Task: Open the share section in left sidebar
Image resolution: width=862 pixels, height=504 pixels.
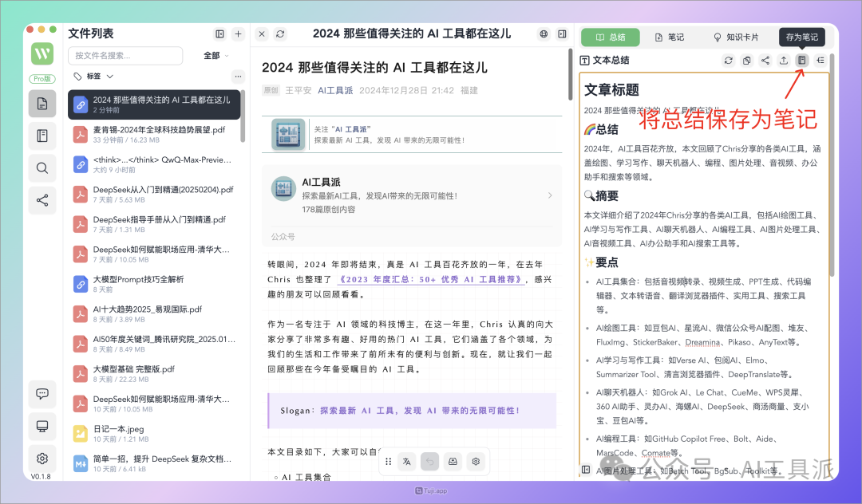Action: (42, 200)
